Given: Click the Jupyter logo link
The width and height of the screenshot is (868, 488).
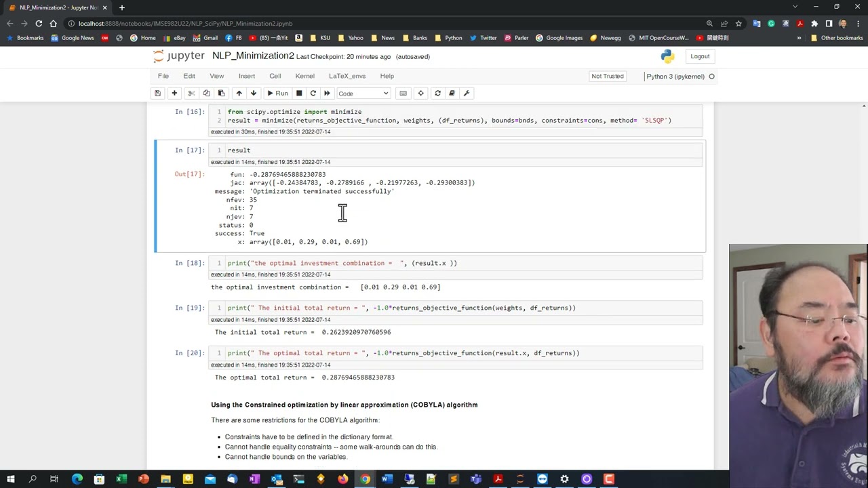Looking at the screenshot, I should 178,56.
